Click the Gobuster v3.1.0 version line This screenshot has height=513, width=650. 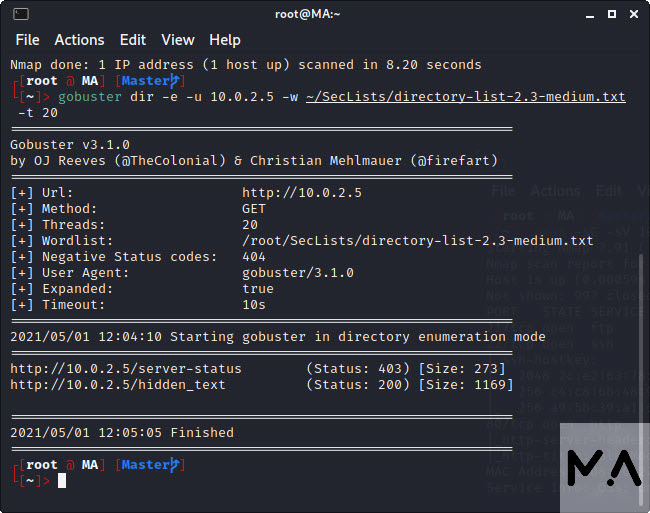[70, 145]
